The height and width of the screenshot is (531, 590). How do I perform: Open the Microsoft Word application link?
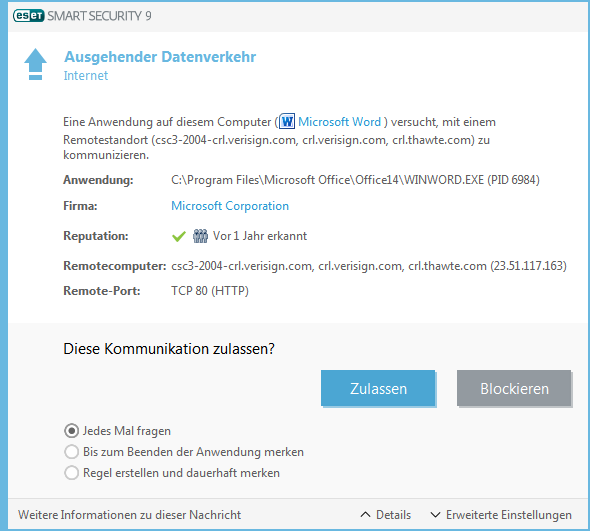click(x=339, y=122)
